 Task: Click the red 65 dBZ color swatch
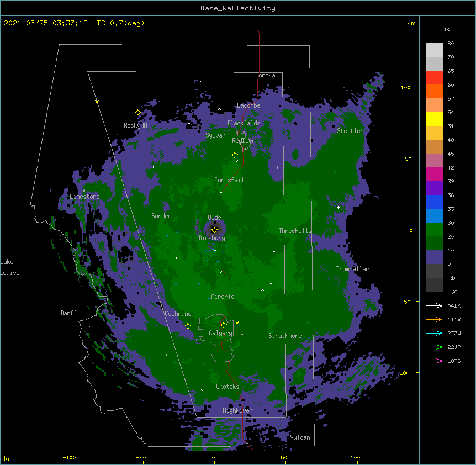[434, 78]
